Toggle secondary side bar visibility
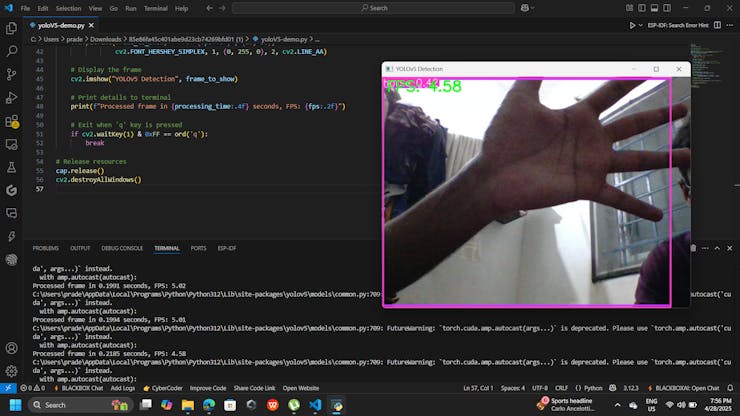This screenshot has height=416, width=740. pos(667,8)
